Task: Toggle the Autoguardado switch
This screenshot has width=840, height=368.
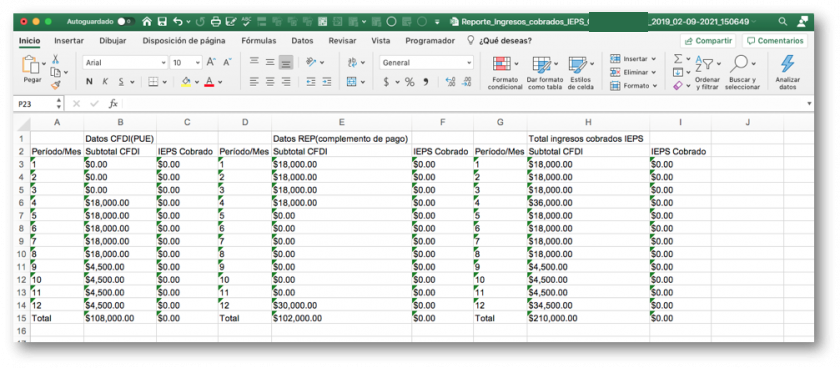Action: [126, 22]
